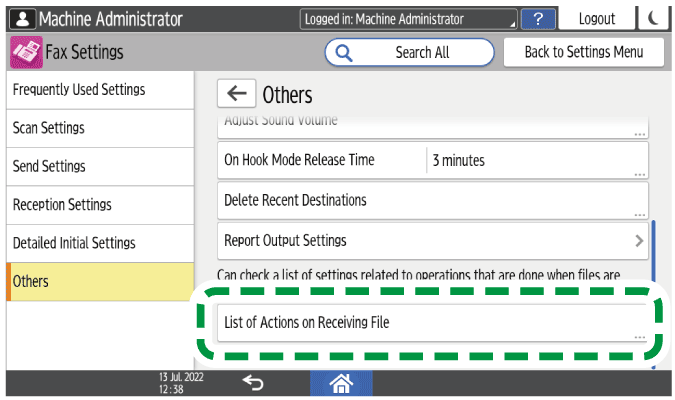The width and height of the screenshot is (675, 400).
Task: Switch to Scan Settings category
Action: (x=100, y=128)
